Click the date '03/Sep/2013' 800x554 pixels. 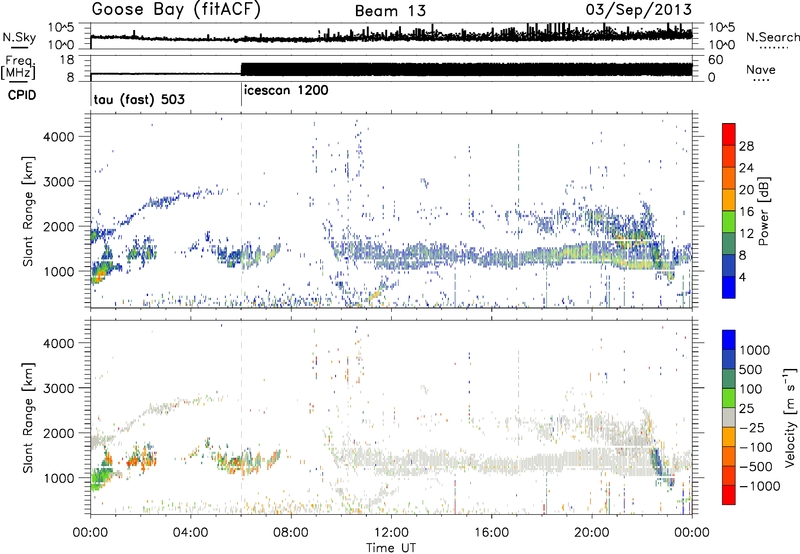[x=639, y=10]
